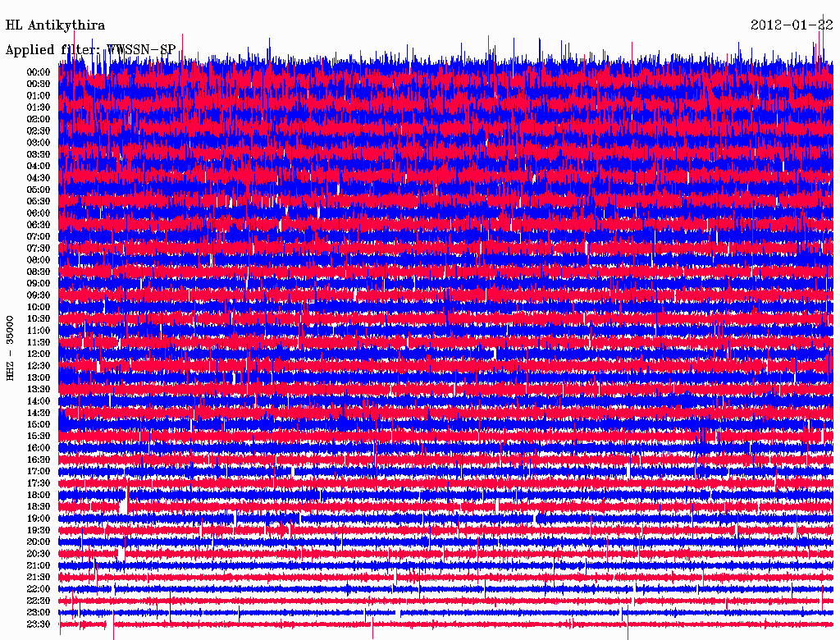Select the 13:30 time label

[x=39, y=390]
